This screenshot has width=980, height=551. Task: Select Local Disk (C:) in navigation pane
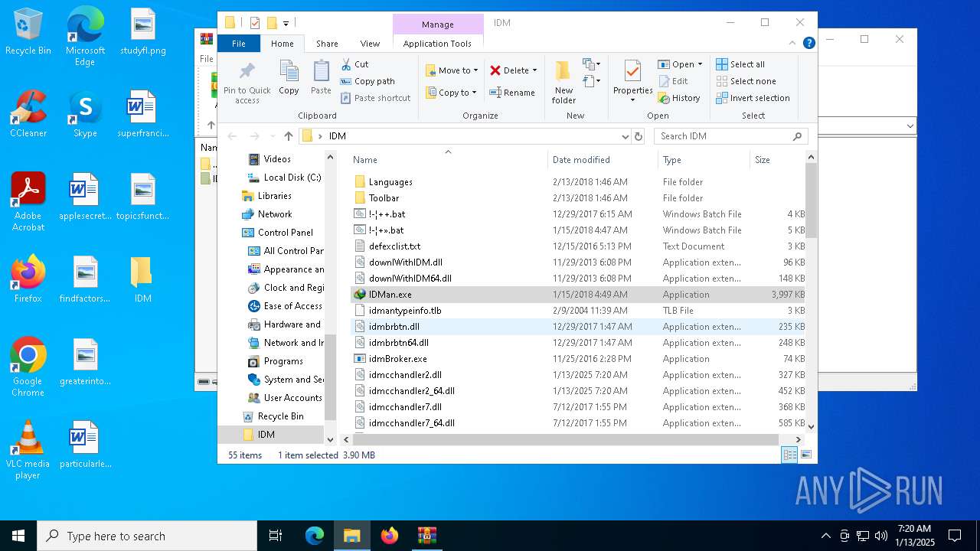[285, 178]
